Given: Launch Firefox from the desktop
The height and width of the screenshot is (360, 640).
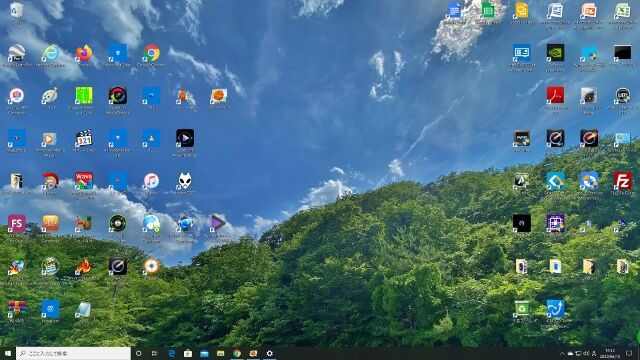Looking at the screenshot, I should point(84,53).
